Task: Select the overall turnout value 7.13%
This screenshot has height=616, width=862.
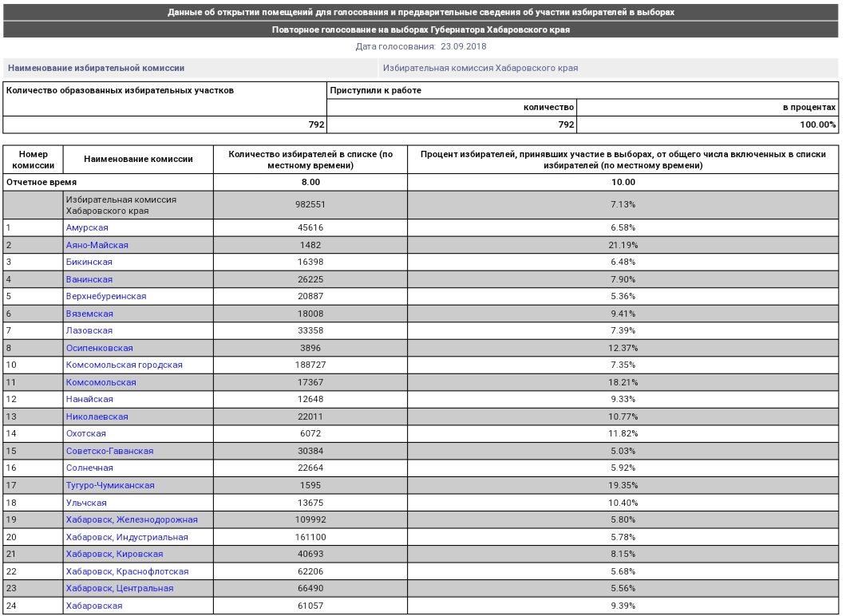Action: coord(623,204)
